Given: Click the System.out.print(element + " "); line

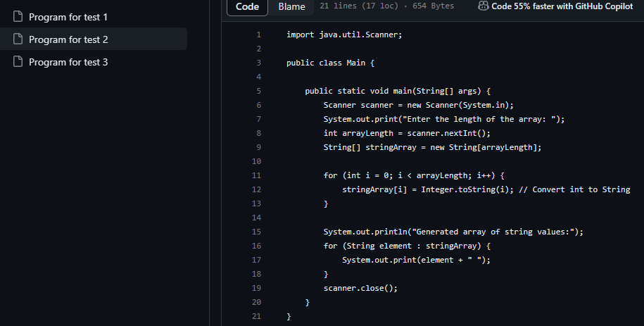Looking at the screenshot, I should pos(417,260).
